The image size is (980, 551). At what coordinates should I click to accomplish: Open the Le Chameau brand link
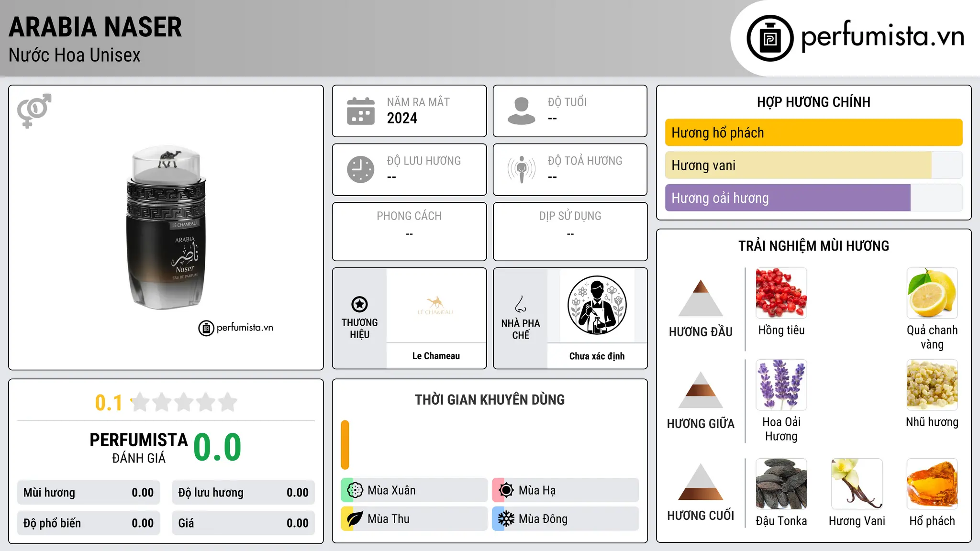[436, 356]
